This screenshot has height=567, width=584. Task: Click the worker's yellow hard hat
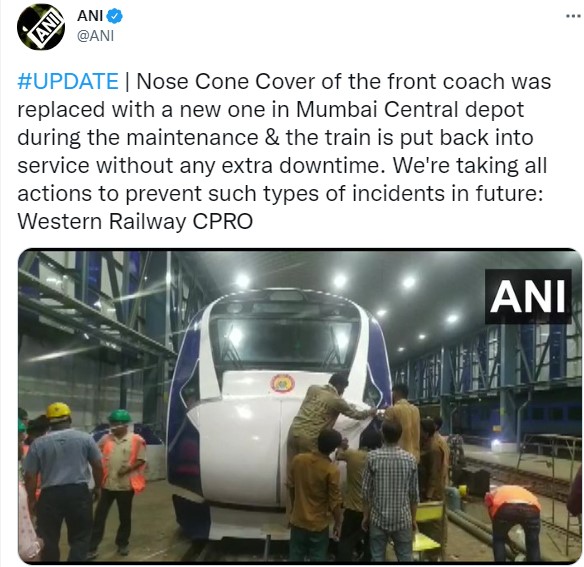coord(58,411)
